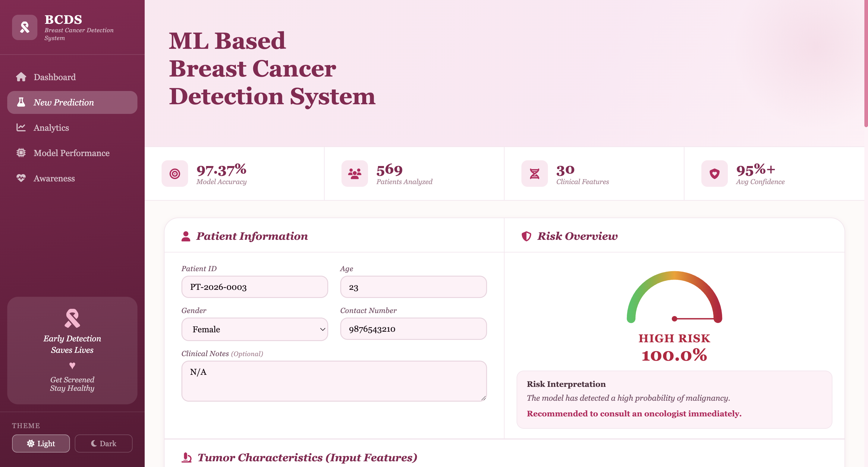Click the New Prediction flask icon

(21, 102)
